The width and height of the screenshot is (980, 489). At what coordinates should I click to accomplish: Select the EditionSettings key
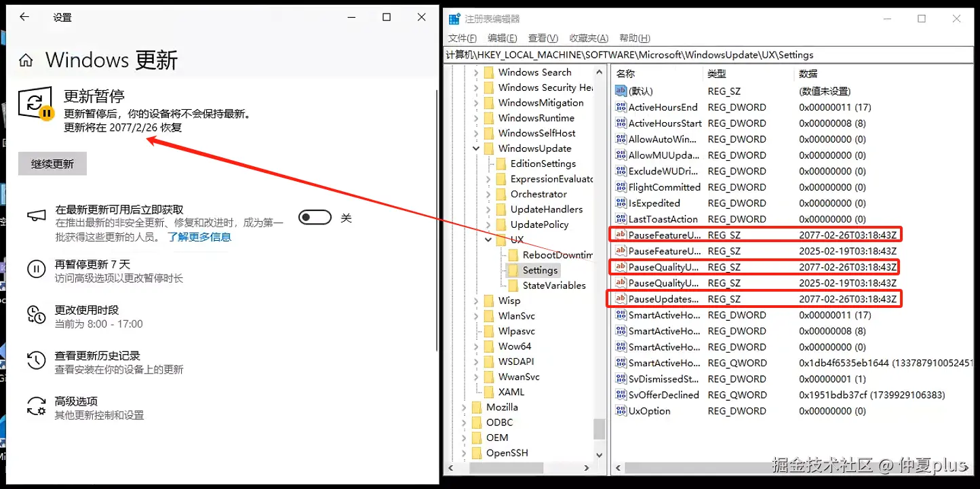(543, 163)
